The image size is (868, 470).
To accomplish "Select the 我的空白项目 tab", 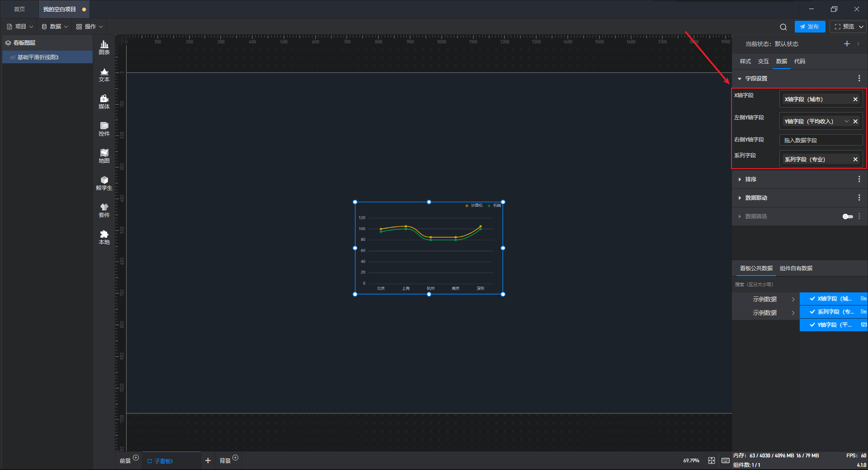I will pos(63,9).
